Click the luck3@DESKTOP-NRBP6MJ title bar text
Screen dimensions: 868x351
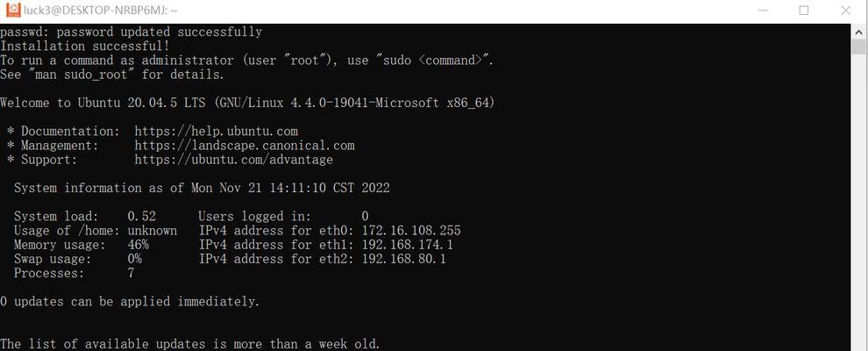[101, 11]
